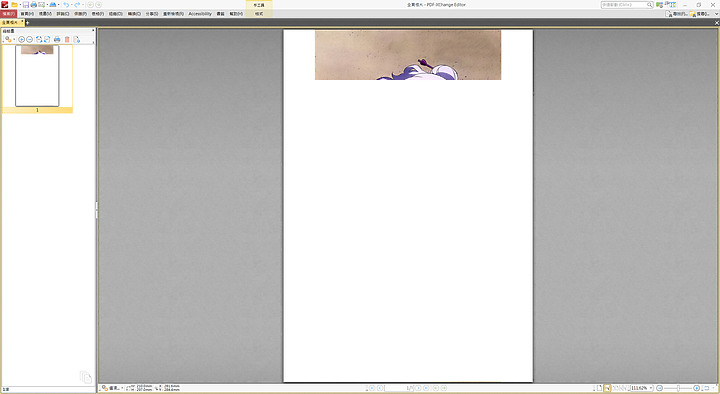
Task: Click the UI options icon beside search
Action: click(x=660, y=5)
